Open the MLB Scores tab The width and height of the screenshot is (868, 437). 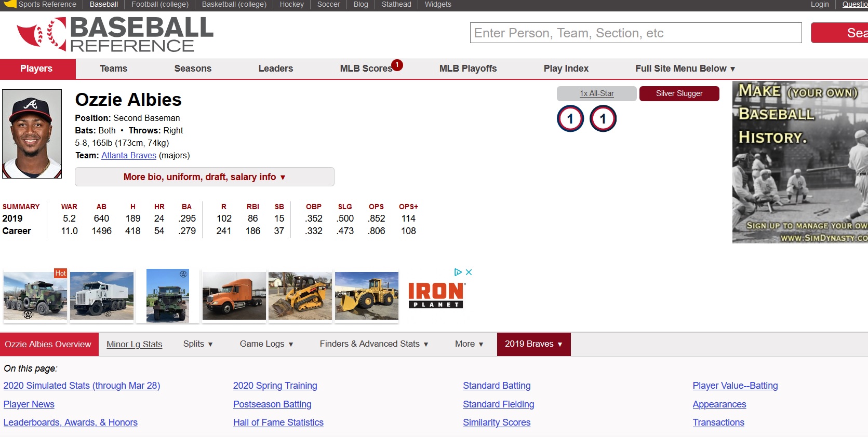366,69
